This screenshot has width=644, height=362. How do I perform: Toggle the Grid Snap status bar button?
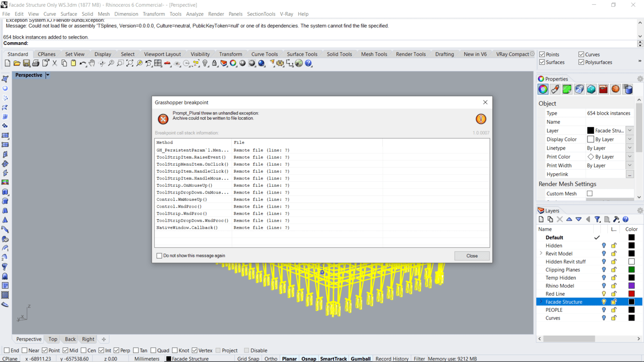click(x=248, y=359)
